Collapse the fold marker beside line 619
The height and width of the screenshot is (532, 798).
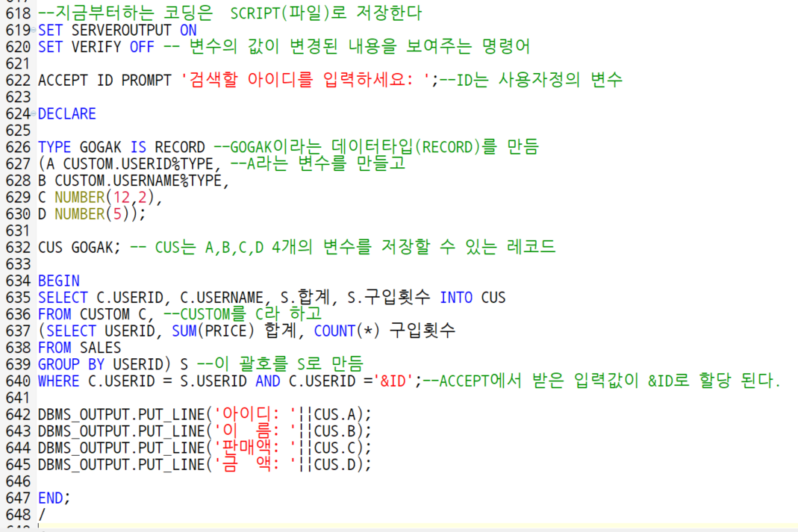(x=32, y=30)
